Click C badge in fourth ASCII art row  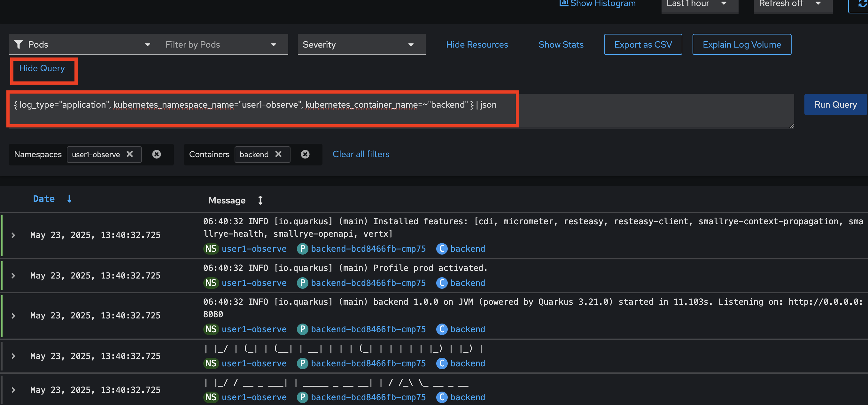442,363
